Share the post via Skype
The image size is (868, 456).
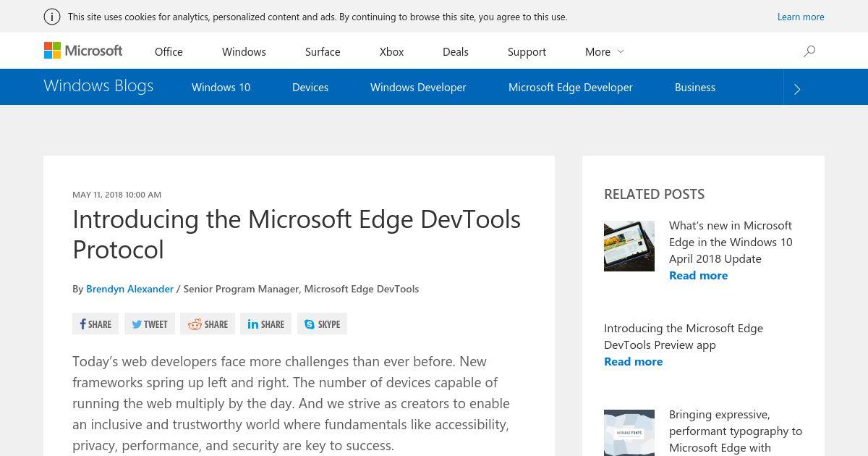[x=322, y=324]
